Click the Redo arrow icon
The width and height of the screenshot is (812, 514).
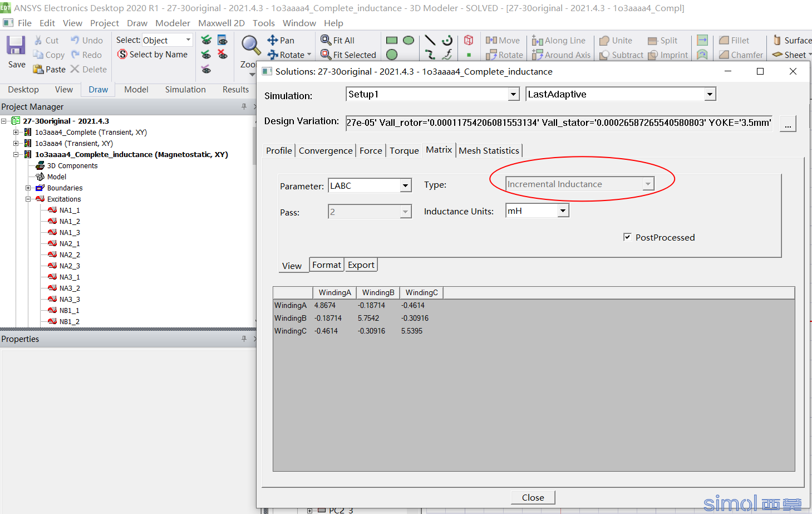click(x=75, y=55)
